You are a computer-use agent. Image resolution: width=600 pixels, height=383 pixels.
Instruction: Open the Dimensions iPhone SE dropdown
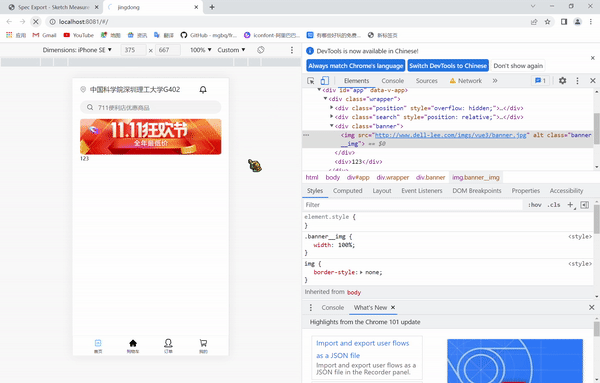[77, 50]
